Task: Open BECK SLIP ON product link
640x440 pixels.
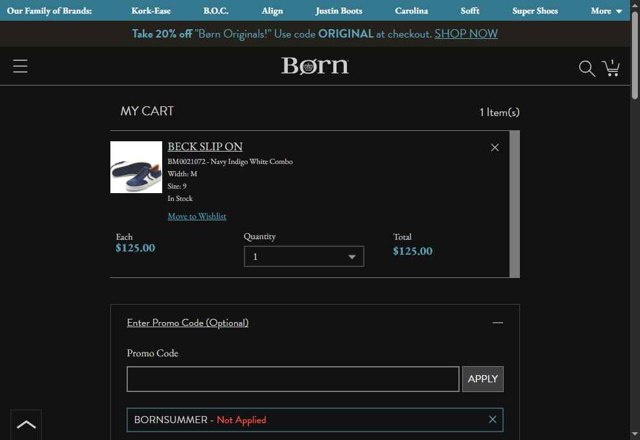Action: pyautogui.click(x=205, y=147)
